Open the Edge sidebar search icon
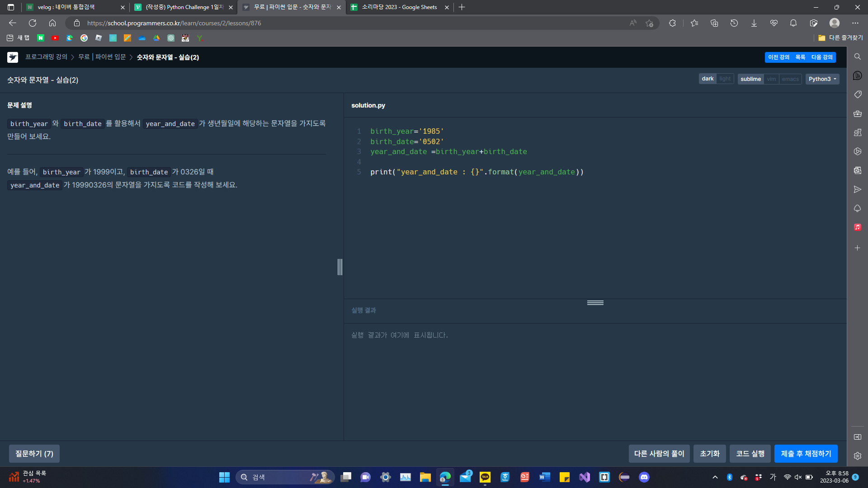The width and height of the screenshot is (868, 488). [857, 56]
